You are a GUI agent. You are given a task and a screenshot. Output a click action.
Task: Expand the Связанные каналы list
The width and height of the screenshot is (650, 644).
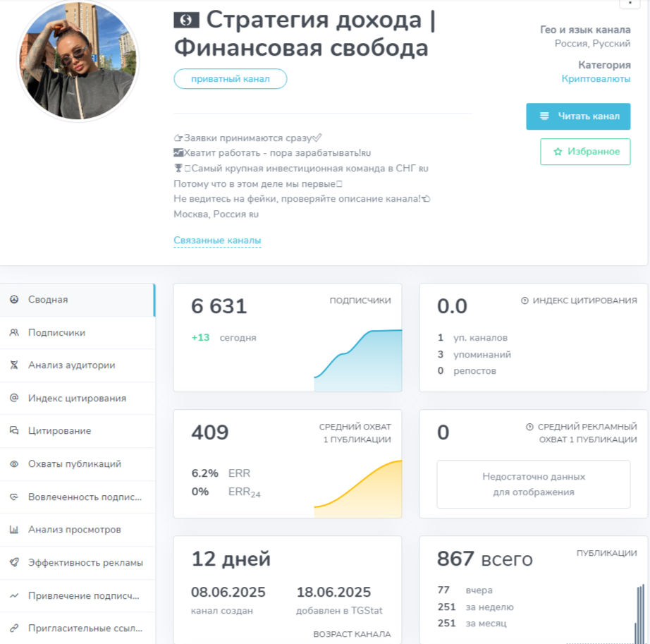point(217,240)
